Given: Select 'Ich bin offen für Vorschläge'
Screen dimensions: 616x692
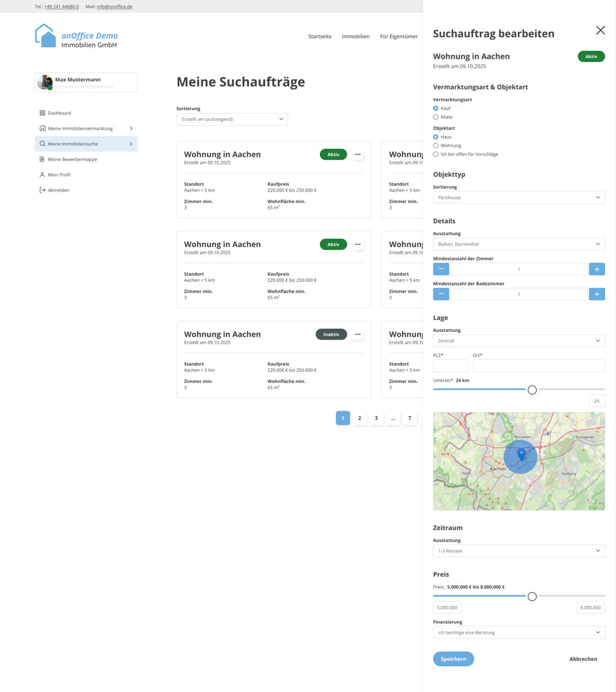Looking at the screenshot, I should click(x=436, y=154).
